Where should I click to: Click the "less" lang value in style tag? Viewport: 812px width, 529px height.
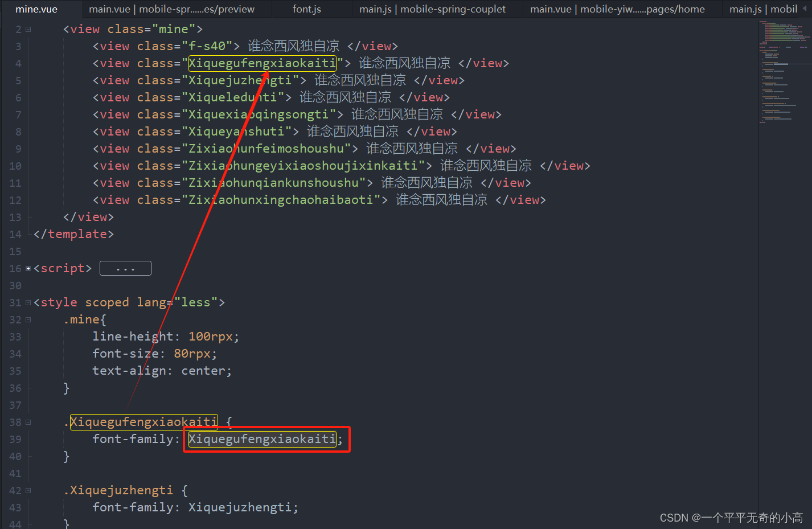click(196, 302)
